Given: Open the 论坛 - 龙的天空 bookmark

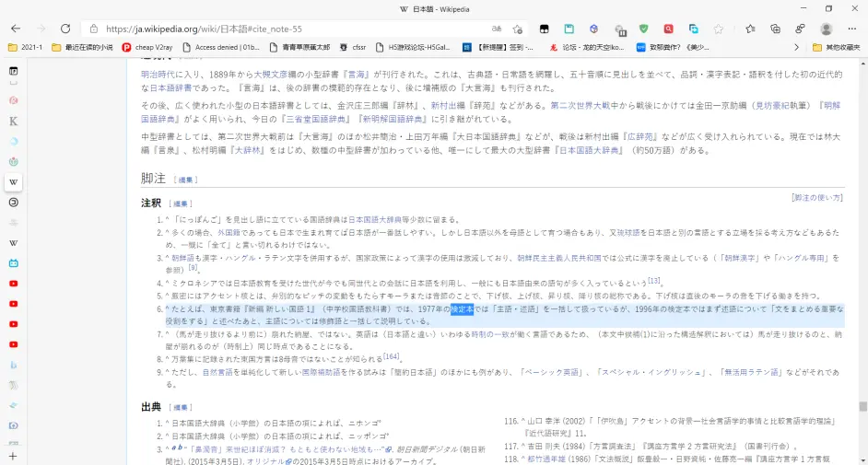Looking at the screenshot, I should 587,48.
